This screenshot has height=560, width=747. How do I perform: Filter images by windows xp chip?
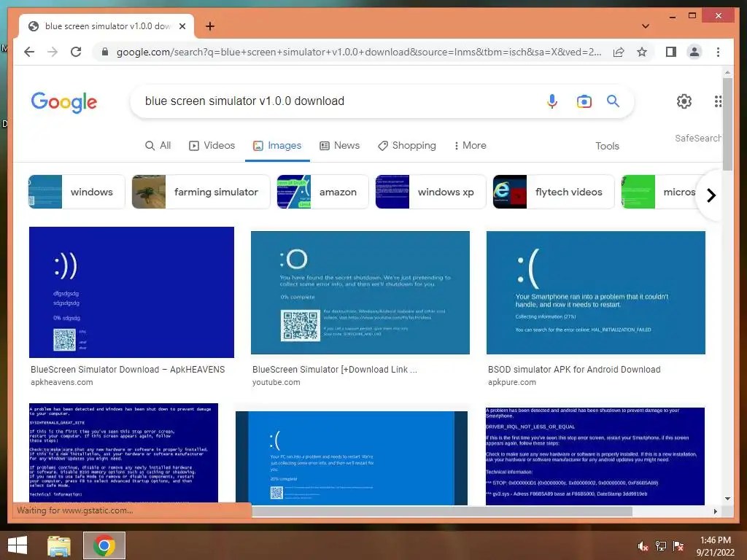click(430, 192)
